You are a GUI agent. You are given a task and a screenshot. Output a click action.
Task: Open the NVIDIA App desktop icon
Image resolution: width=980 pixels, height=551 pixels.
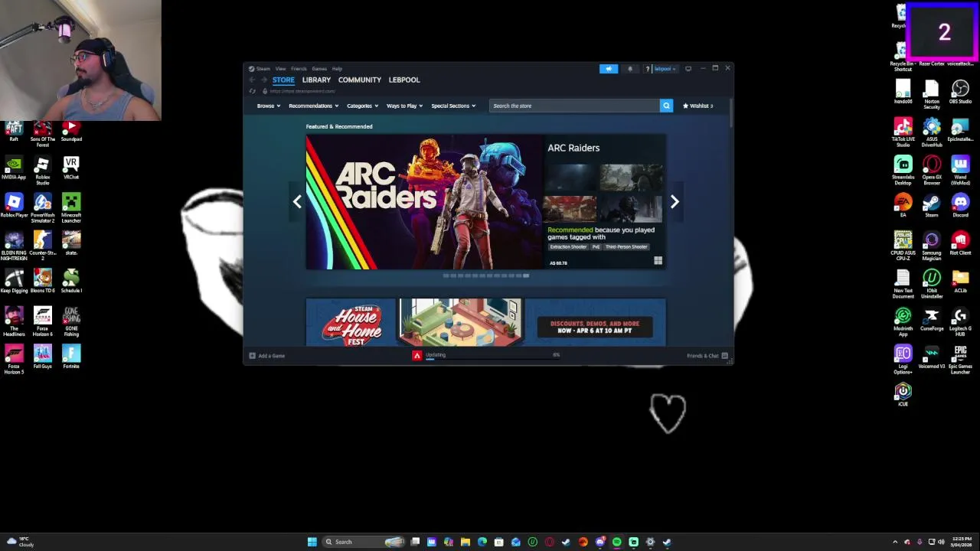pyautogui.click(x=14, y=168)
